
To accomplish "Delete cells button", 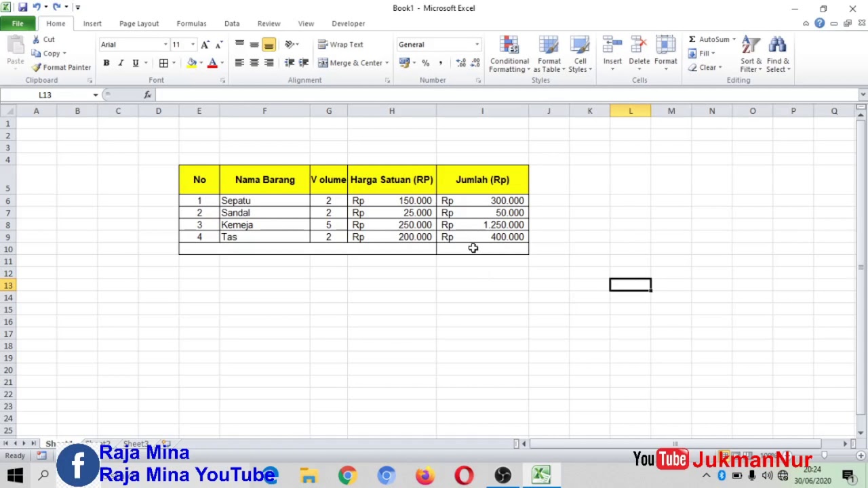I will (x=639, y=54).
